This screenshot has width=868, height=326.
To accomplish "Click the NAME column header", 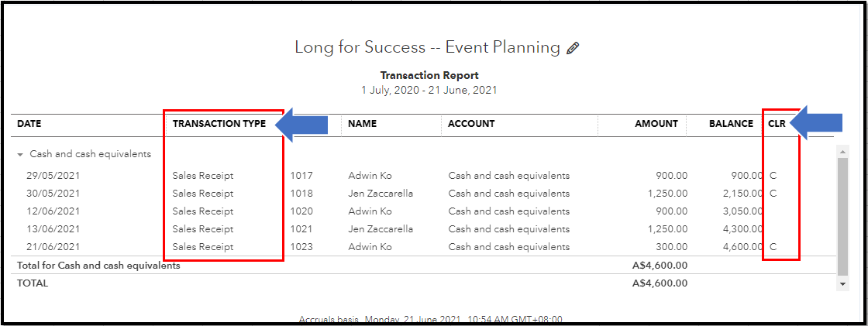I will (362, 124).
